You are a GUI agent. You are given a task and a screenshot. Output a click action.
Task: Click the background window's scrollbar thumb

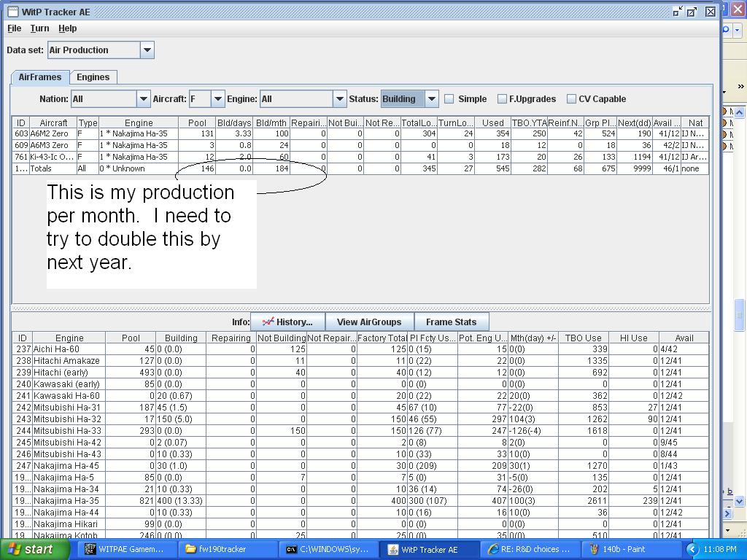point(739,315)
